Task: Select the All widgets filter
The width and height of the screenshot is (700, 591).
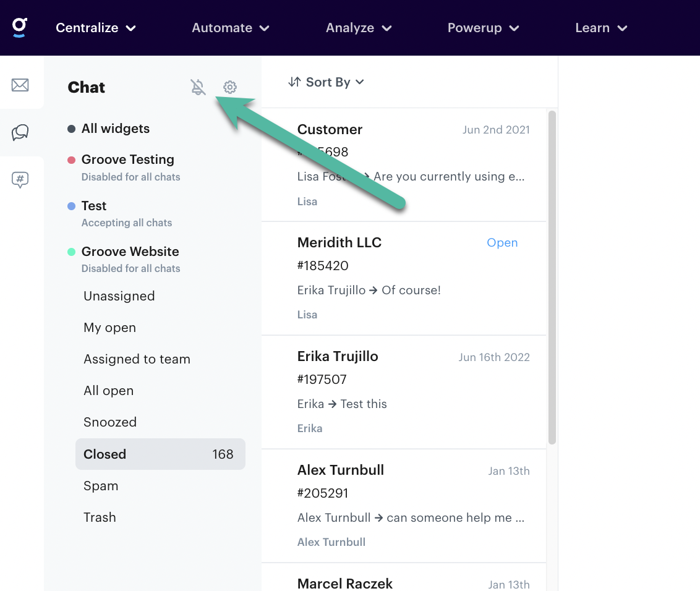Action: [x=116, y=129]
